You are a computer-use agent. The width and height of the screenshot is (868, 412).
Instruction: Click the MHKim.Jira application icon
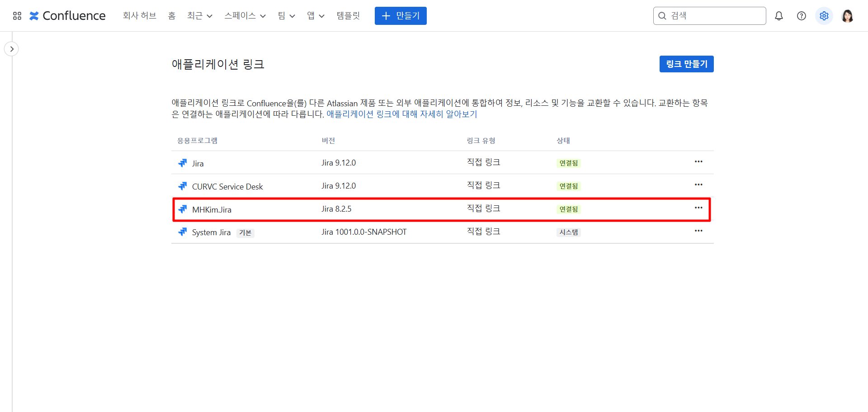click(x=183, y=209)
